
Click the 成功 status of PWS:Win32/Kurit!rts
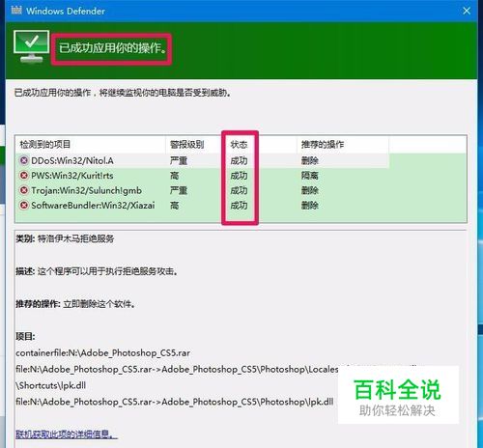coord(239,176)
